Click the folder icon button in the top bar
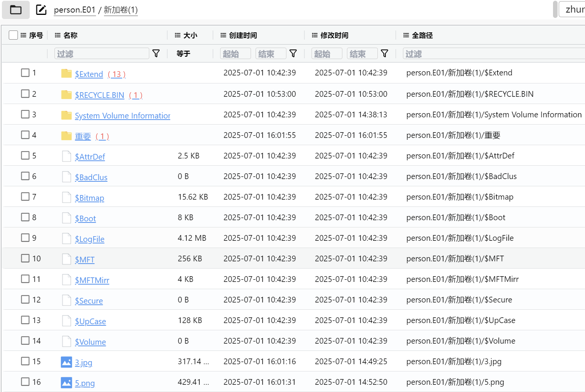This screenshot has height=392, width=585. 16,10
